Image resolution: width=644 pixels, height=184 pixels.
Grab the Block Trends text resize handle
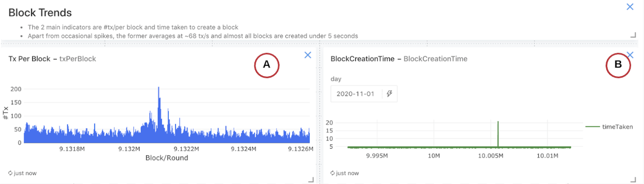click(633, 35)
